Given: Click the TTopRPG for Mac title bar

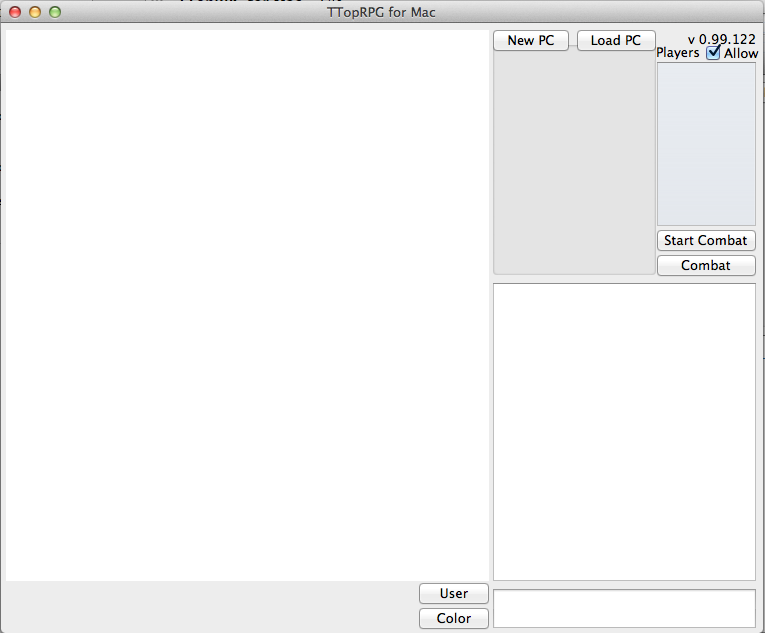Looking at the screenshot, I should pyautogui.click(x=381, y=12).
